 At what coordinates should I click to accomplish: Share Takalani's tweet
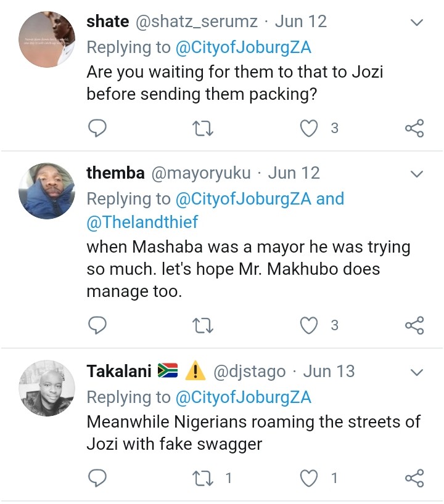pyautogui.click(x=414, y=478)
